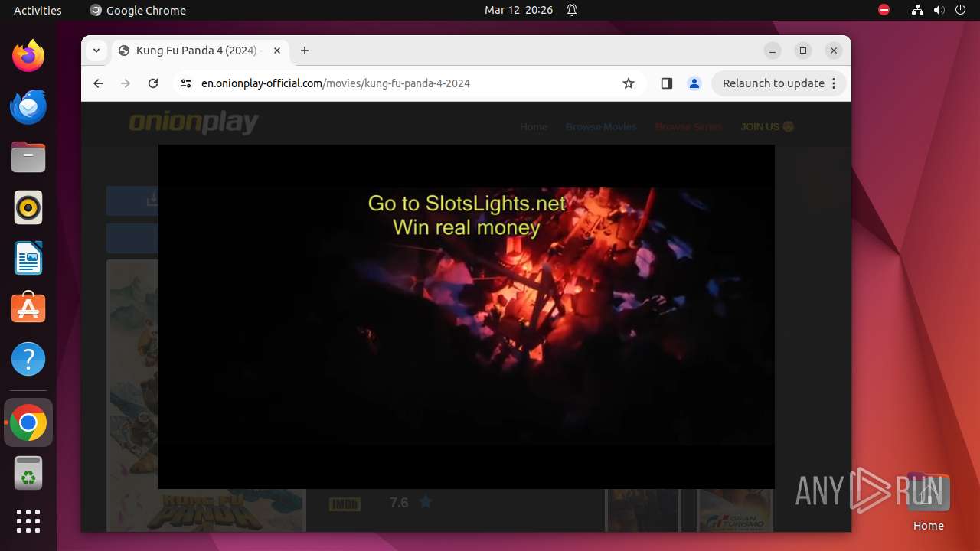Open Ubuntu Software store icon
Viewport: 980px width, 551px height.
point(28,308)
